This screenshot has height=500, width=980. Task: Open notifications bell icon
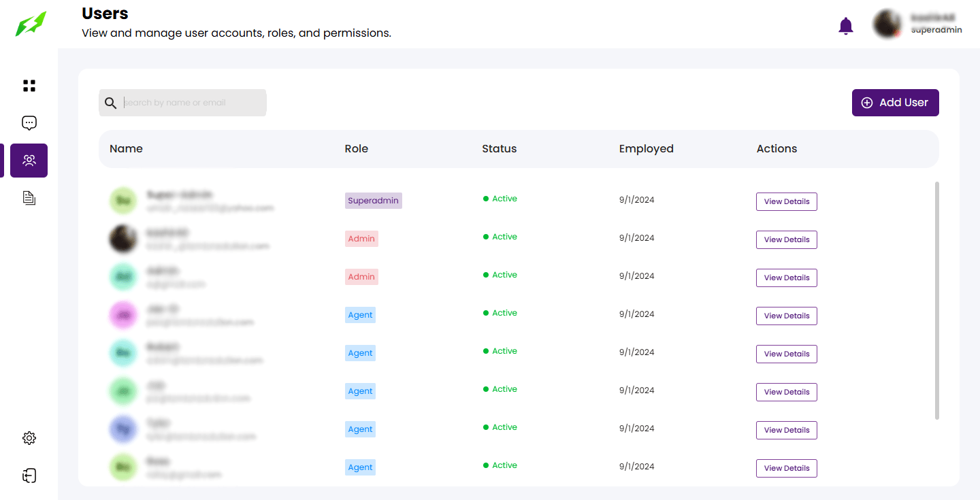pyautogui.click(x=845, y=26)
